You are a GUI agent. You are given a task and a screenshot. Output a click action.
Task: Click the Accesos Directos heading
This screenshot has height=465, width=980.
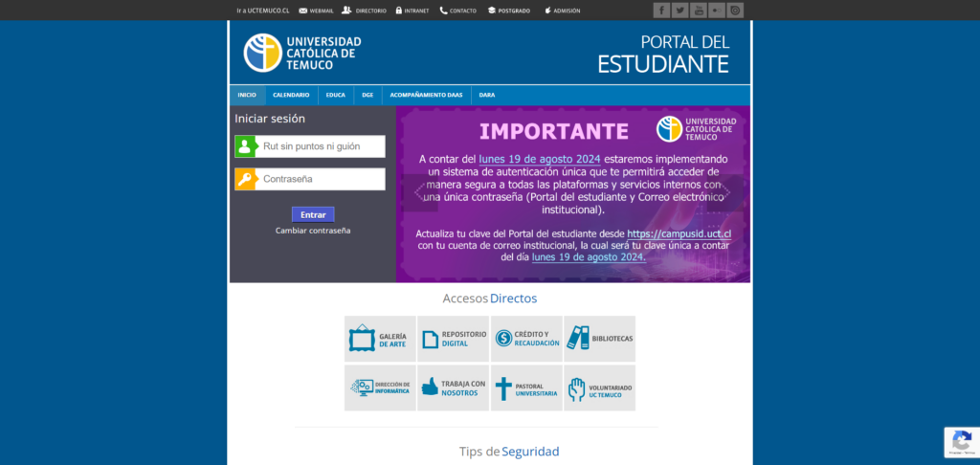490,299
